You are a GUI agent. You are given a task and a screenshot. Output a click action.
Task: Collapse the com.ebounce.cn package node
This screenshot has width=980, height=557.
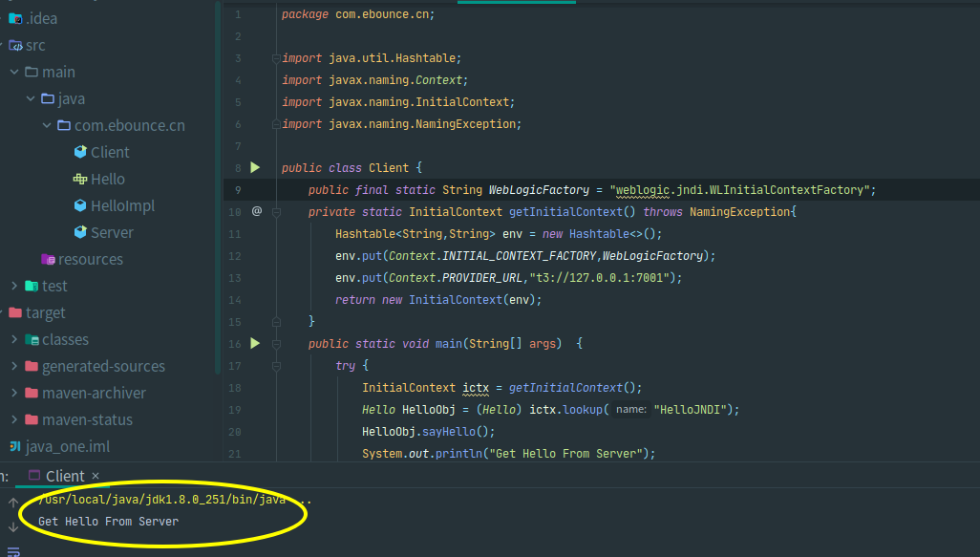pos(47,125)
